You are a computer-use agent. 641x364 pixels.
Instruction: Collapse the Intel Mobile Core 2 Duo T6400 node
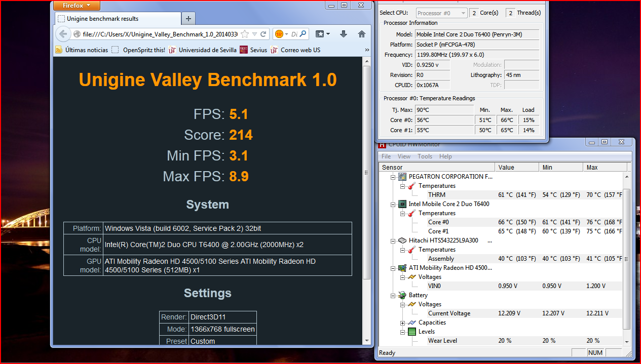392,204
